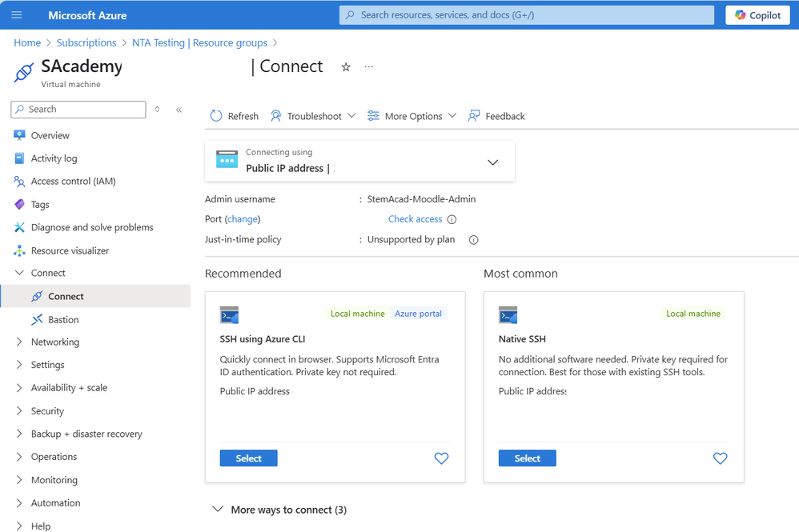Open the More Options dropdown
The width and height of the screenshot is (799, 532).
tap(412, 116)
